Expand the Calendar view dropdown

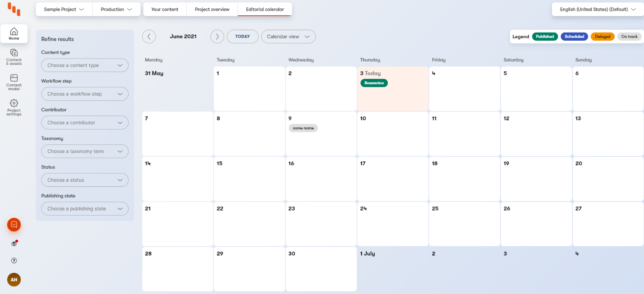(x=288, y=36)
